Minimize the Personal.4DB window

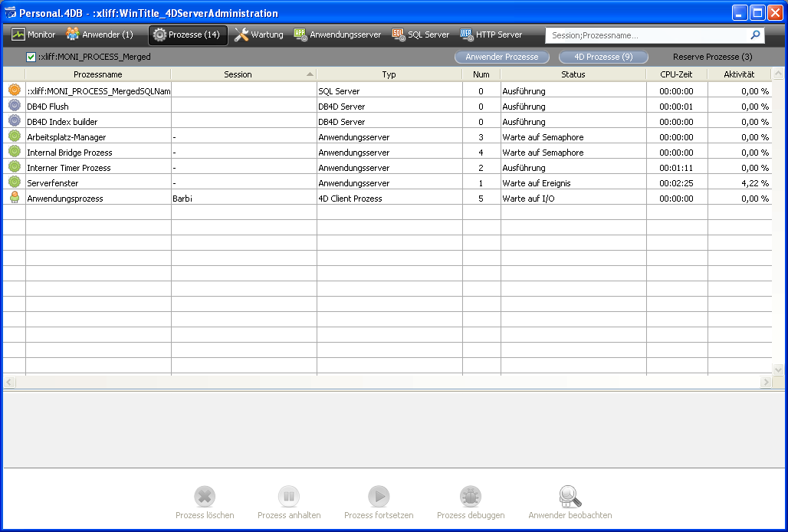point(739,12)
